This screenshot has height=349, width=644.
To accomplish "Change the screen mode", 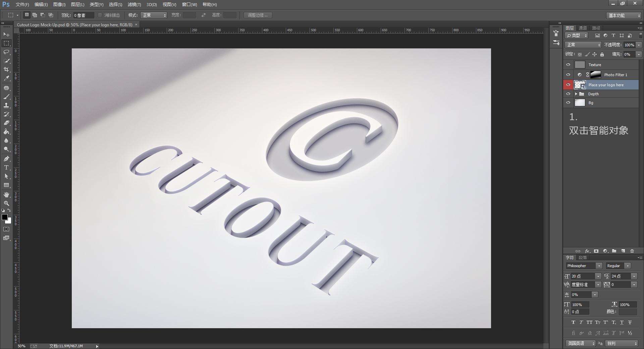I will pyautogui.click(x=6, y=238).
